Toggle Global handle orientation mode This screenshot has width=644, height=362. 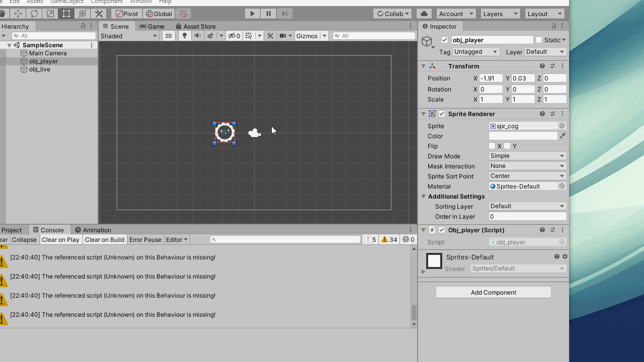click(158, 14)
